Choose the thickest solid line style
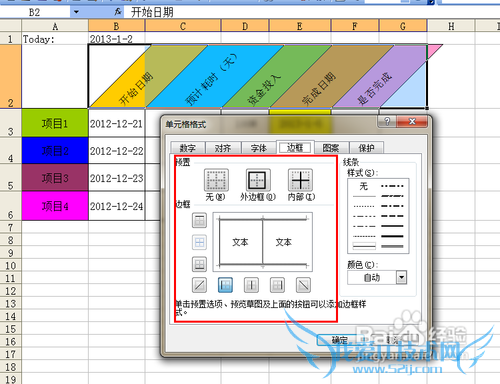The image size is (500, 384). (x=392, y=236)
